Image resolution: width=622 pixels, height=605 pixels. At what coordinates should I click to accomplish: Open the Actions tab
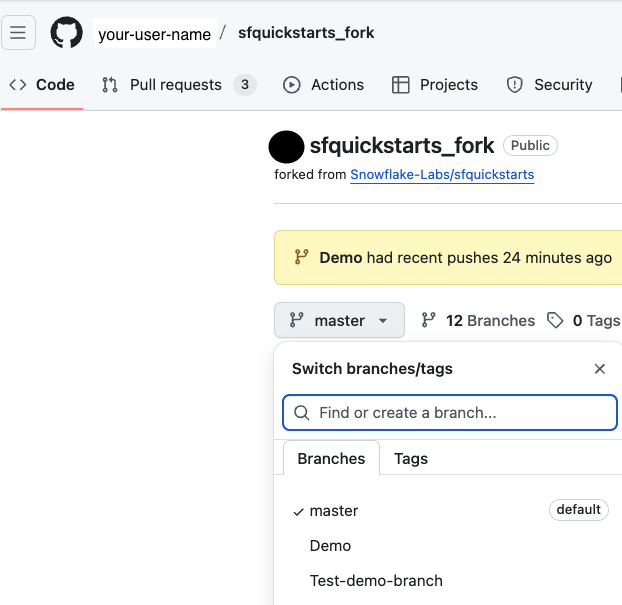(x=323, y=85)
